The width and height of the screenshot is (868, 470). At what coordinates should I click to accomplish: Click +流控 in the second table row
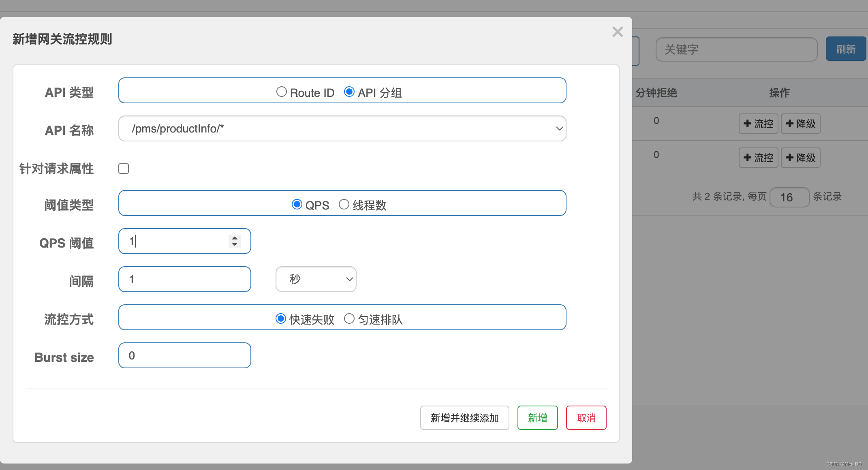click(759, 158)
